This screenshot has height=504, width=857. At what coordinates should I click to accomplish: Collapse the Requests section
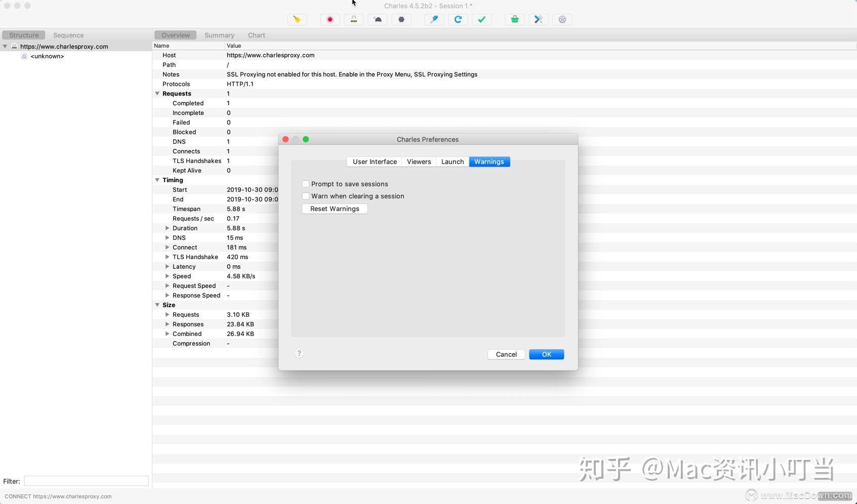[x=157, y=94]
